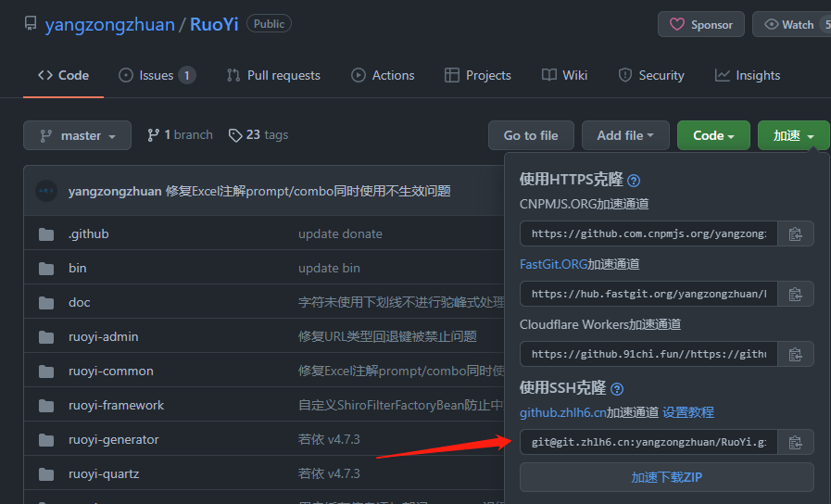The width and height of the screenshot is (831, 504).
Task: Open the 若依 v4.7.3 commit for ruoyi-quartz
Action: (x=329, y=473)
